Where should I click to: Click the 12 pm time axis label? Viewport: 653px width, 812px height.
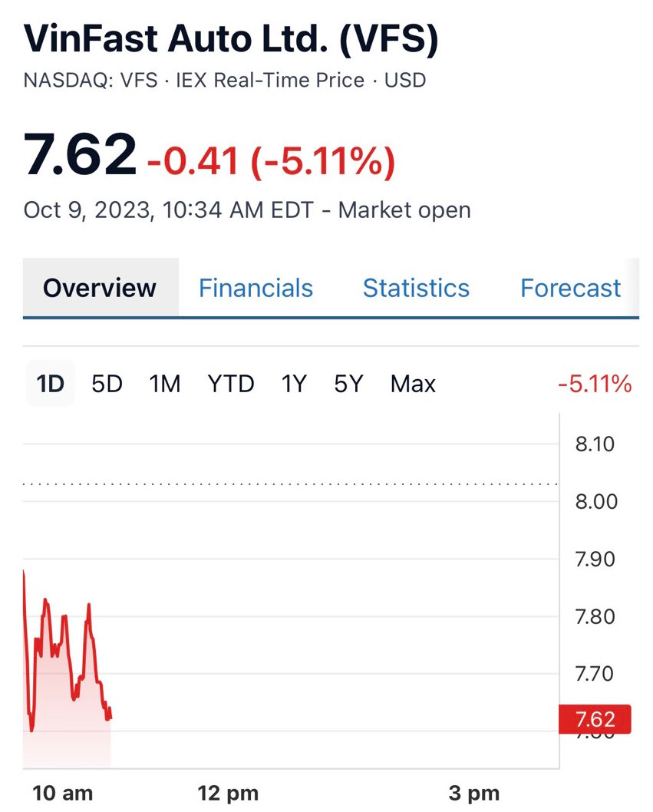click(x=228, y=793)
